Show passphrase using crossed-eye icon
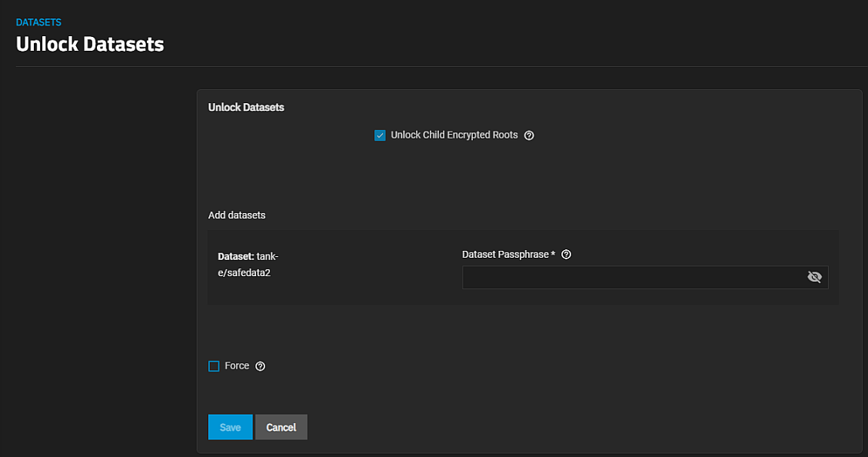The width and height of the screenshot is (868, 457). [815, 277]
